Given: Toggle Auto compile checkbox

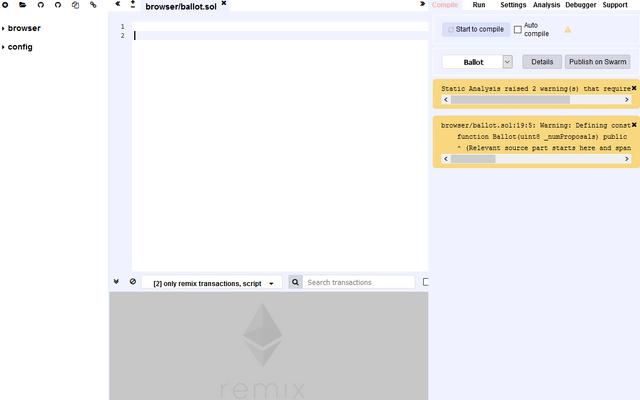Looking at the screenshot, I should tap(518, 29).
